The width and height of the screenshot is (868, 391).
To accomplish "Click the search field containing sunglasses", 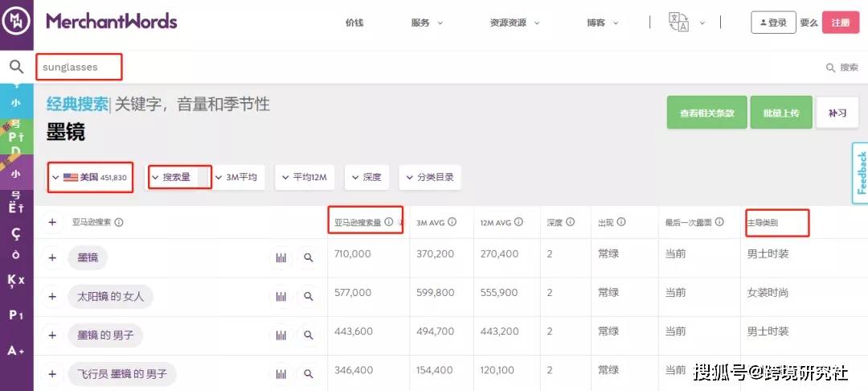I will coord(79,67).
